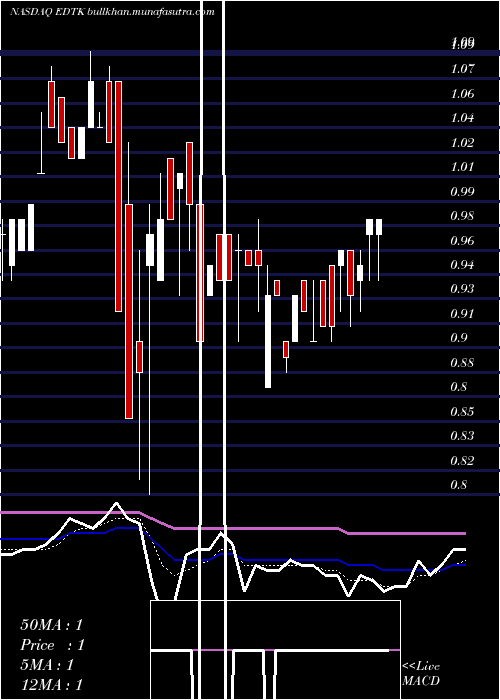The height and width of the screenshot is (700, 500).
Task: Click the <<Live MACD label
Action: (421, 673)
